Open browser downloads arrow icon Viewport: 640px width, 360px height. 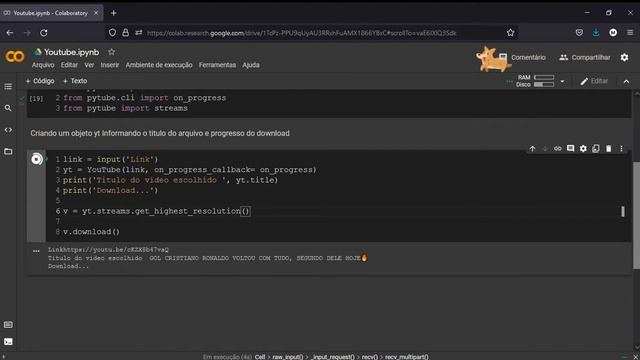[596, 33]
